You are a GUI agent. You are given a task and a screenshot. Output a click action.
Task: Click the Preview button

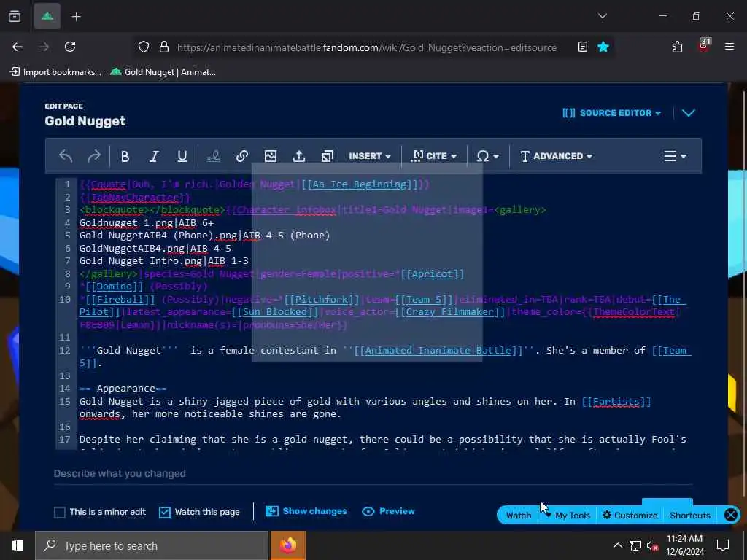[x=388, y=511]
